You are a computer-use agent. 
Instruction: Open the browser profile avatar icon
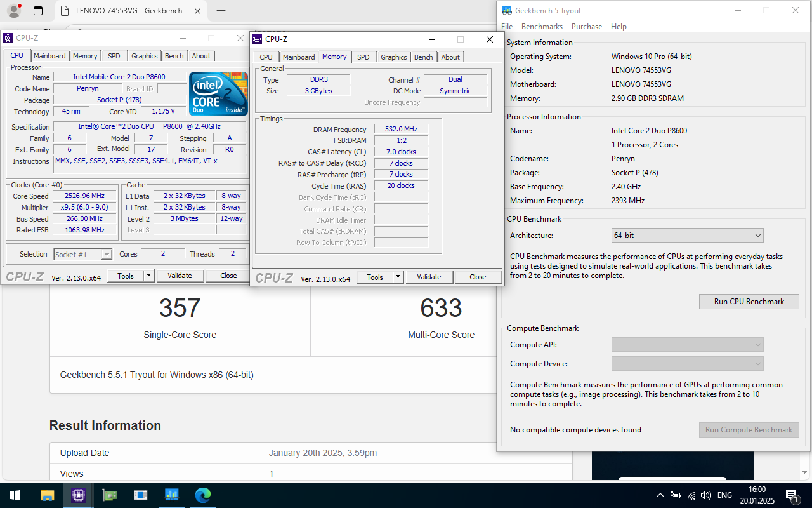pos(13,11)
